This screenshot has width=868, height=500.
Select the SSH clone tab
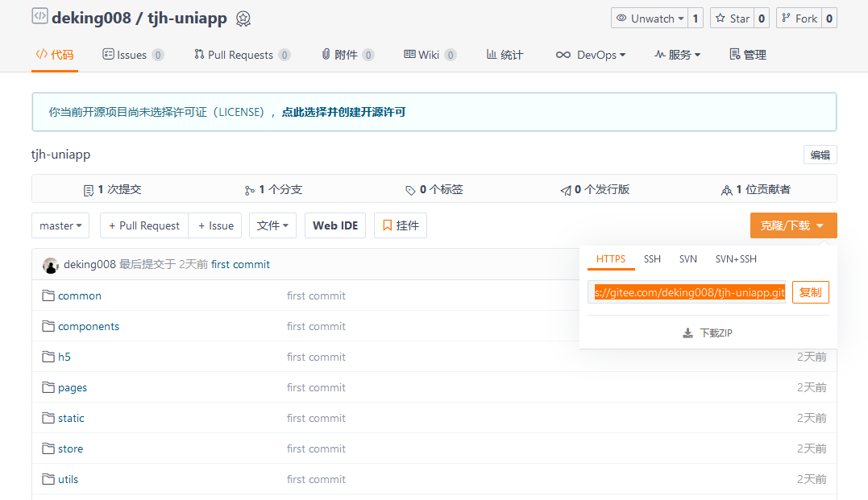click(652, 258)
